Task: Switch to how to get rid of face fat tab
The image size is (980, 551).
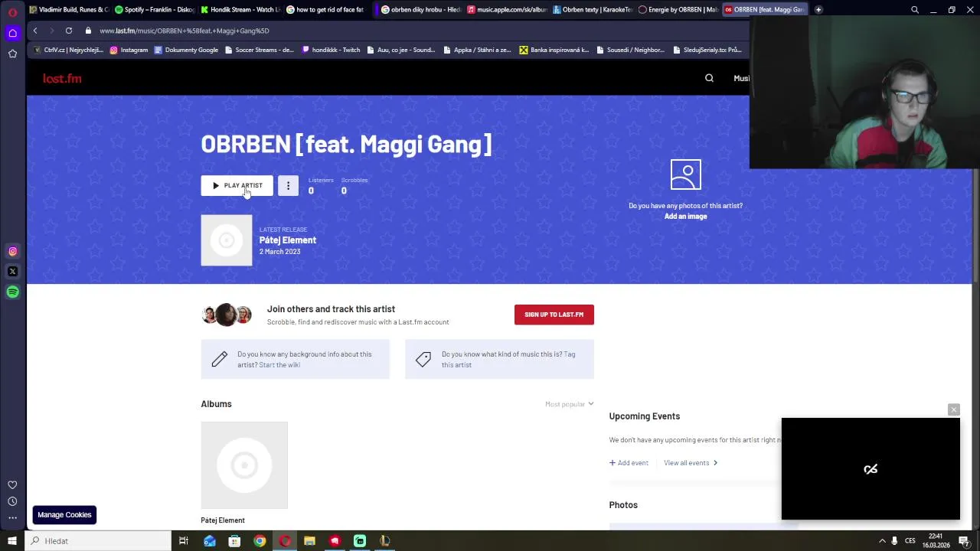Action: click(x=325, y=9)
